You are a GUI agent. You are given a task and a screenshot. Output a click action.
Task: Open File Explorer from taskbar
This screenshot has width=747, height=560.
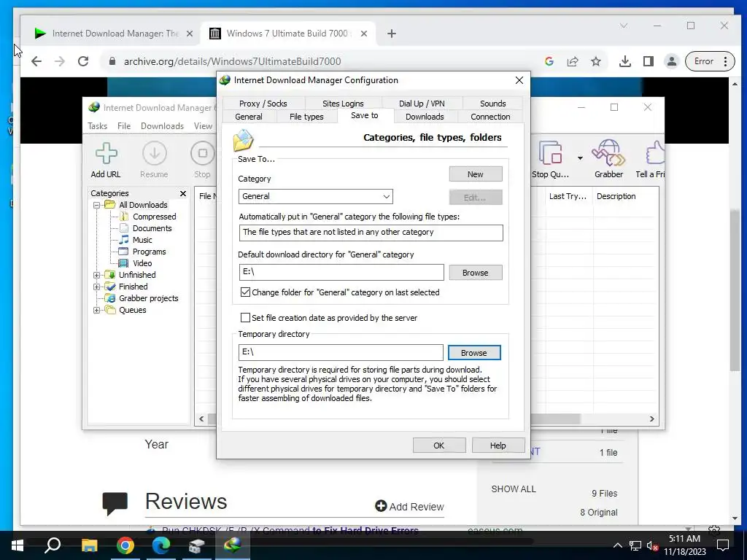point(89,545)
